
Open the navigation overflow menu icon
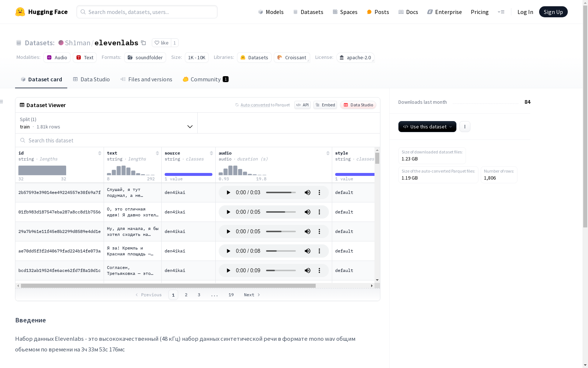point(501,12)
